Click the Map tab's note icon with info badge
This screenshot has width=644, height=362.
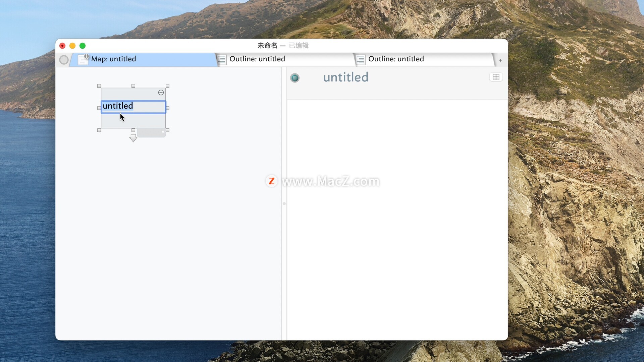83,59
